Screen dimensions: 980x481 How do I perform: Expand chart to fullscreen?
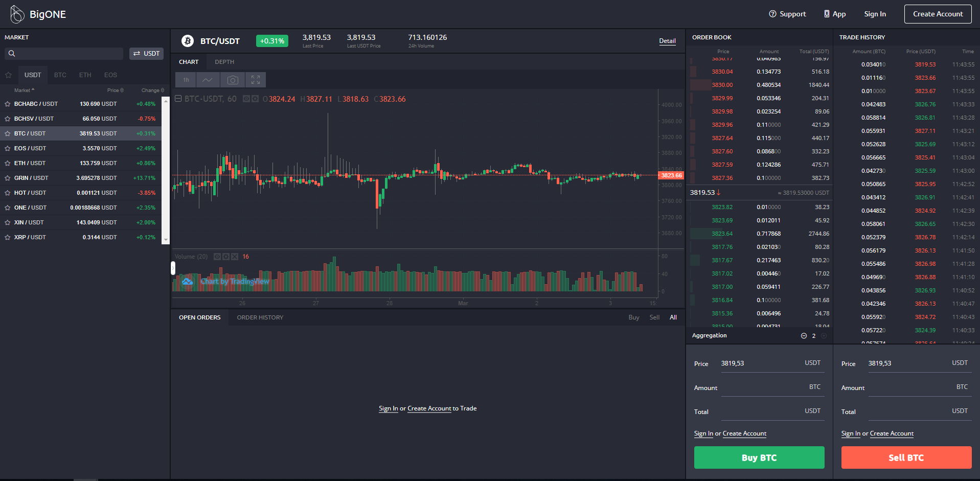tap(256, 80)
